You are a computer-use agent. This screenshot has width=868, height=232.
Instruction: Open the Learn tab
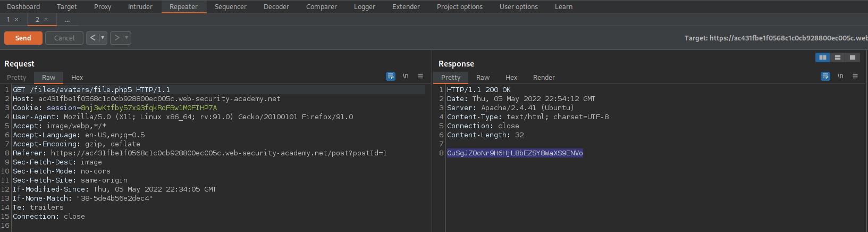click(563, 6)
